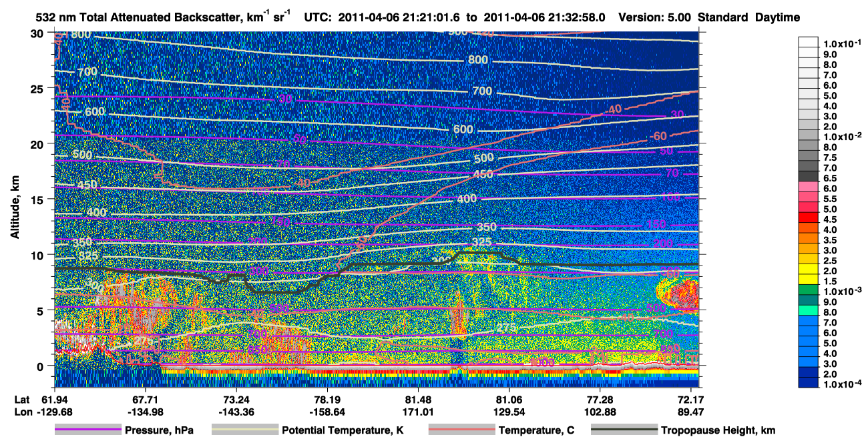Click the orange -60 temperature contour label
Viewport: 868px width, 445px height.
658,137
